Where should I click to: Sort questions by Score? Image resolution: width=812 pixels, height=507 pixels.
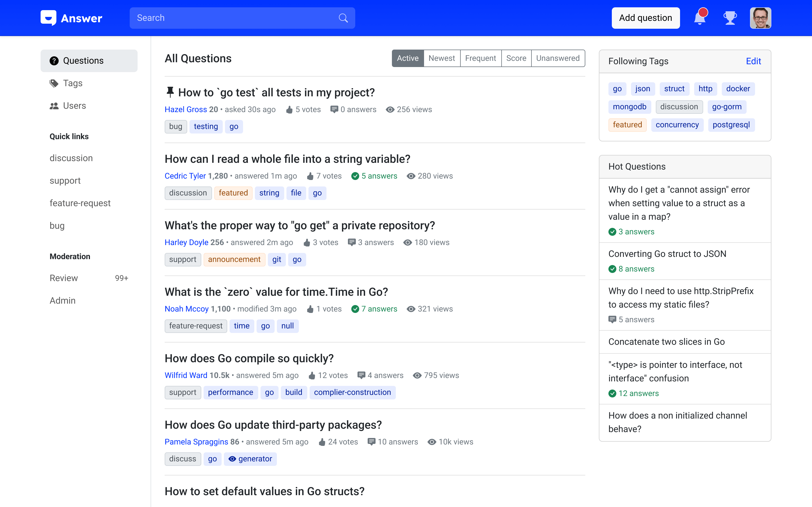516,58
